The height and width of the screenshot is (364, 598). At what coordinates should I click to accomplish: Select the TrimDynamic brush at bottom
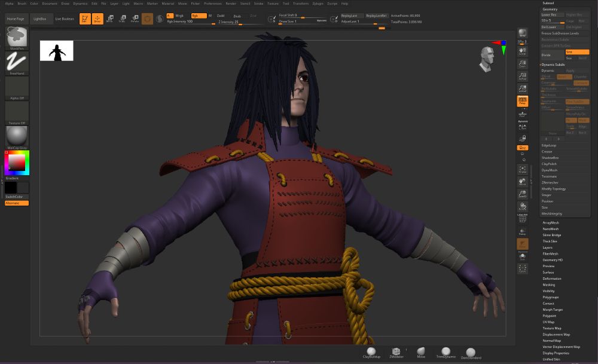[446, 353]
